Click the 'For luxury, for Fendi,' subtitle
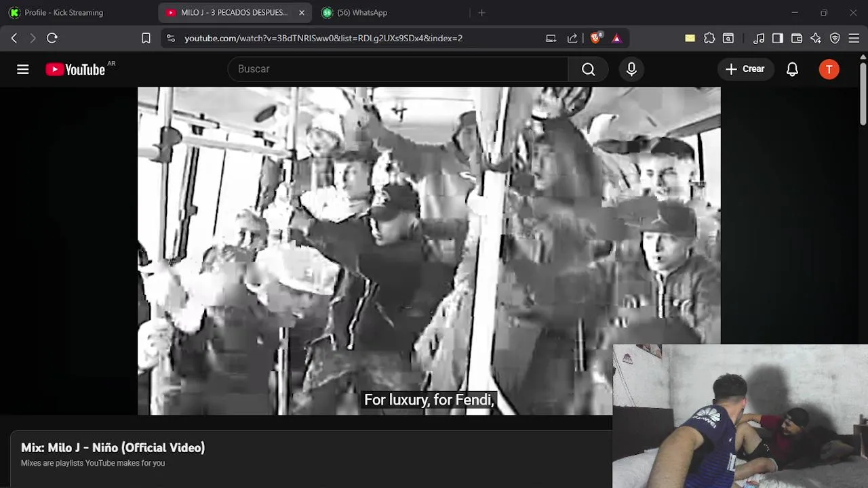This screenshot has height=488, width=868. (429, 400)
